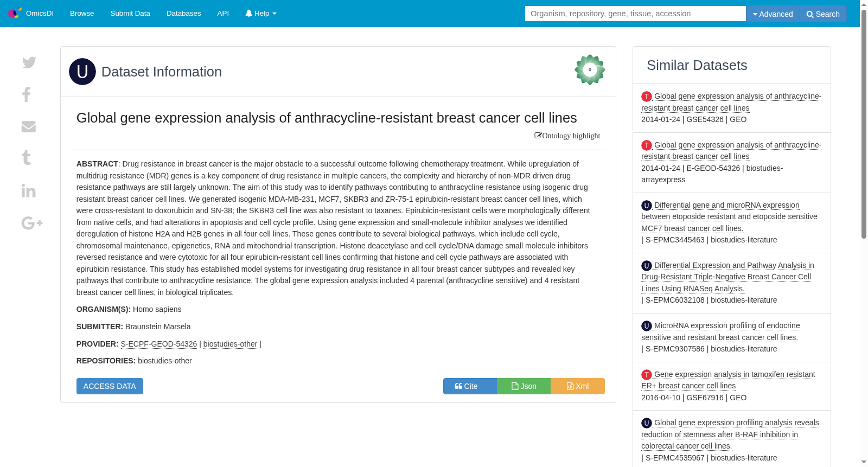Open etoposide resistant MCF7 dataset link

point(729,217)
